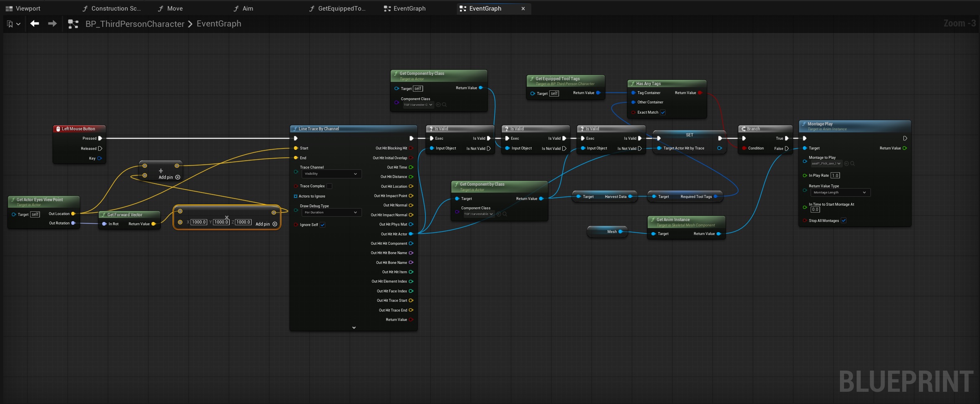Select the Condition pin on the Branch node
980x404 pixels.
[x=744, y=148]
